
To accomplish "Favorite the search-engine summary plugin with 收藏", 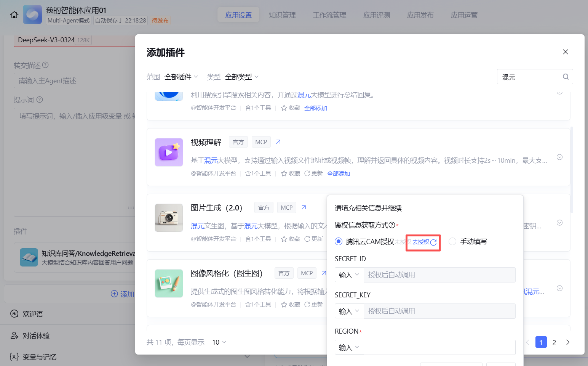I will 291,108.
